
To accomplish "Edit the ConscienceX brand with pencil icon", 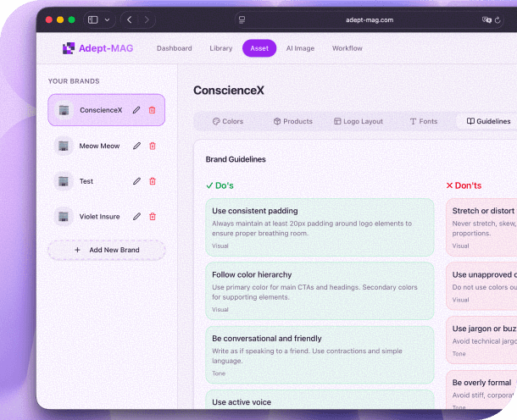I will coord(136,110).
